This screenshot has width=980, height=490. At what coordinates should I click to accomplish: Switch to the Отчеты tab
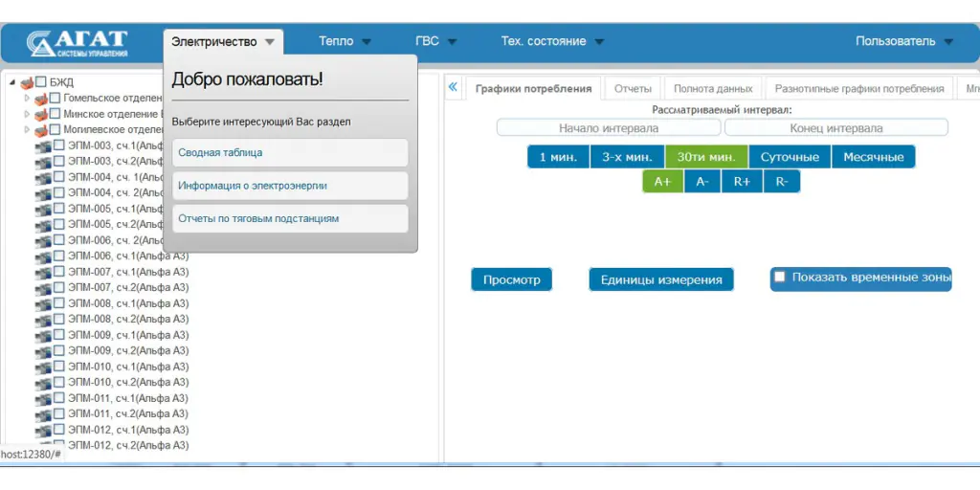(x=633, y=89)
